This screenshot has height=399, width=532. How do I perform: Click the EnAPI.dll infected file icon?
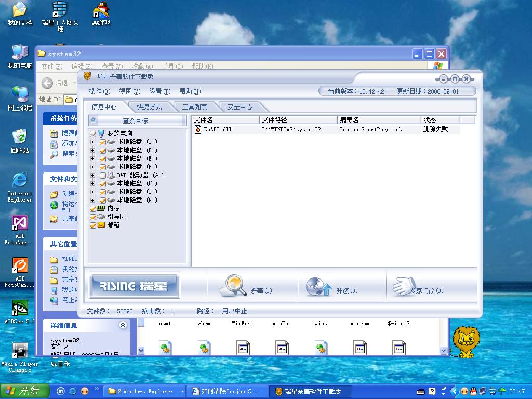point(198,129)
